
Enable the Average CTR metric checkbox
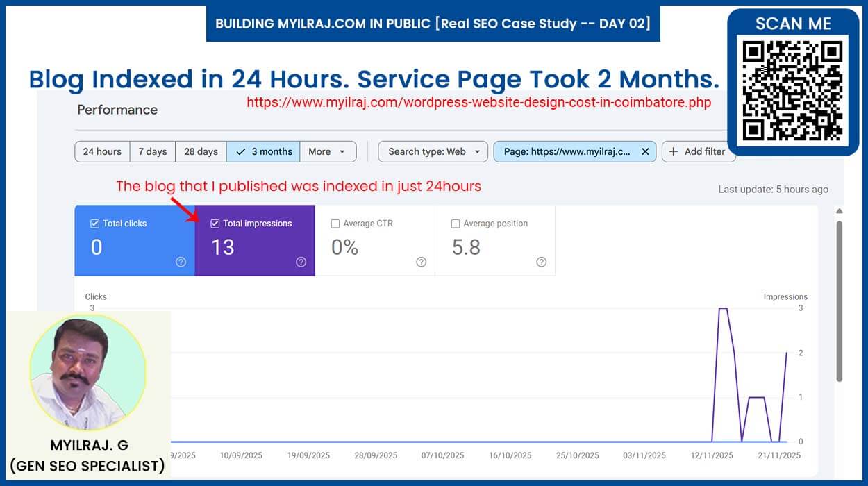point(335,223)
